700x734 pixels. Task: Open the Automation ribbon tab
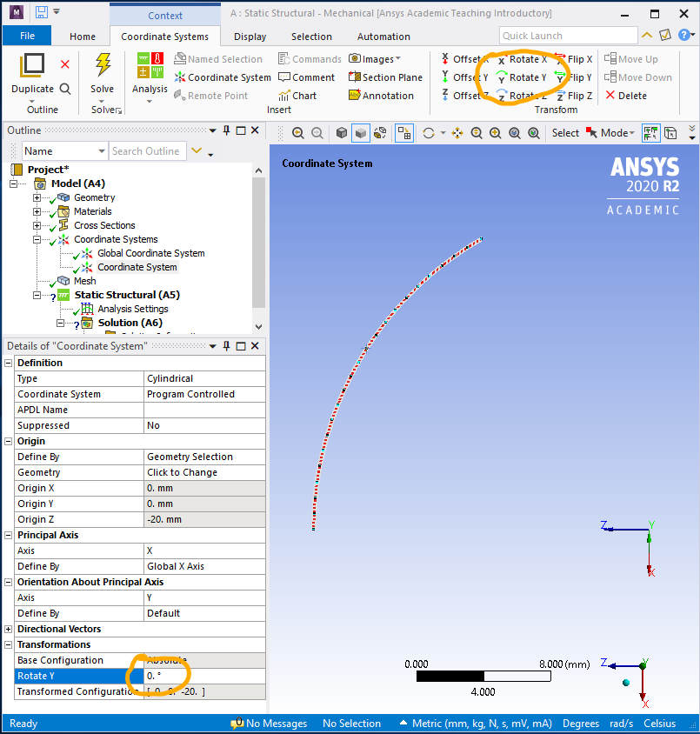click(x=383, y=37)
